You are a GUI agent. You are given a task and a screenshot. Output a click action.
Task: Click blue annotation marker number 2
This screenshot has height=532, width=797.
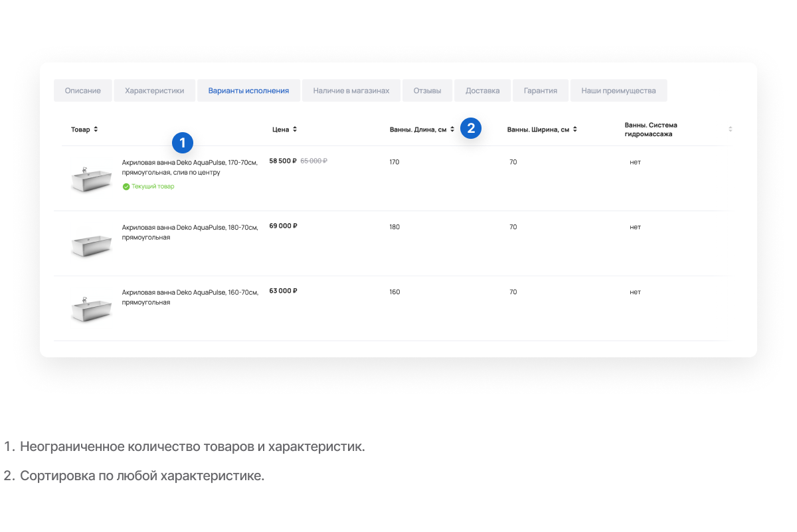471,128
